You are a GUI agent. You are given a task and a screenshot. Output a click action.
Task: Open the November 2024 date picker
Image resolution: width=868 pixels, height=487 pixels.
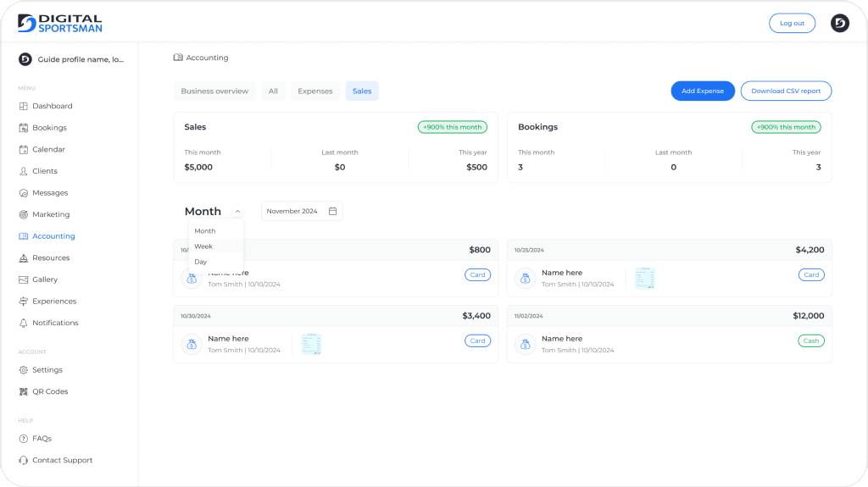302,211
